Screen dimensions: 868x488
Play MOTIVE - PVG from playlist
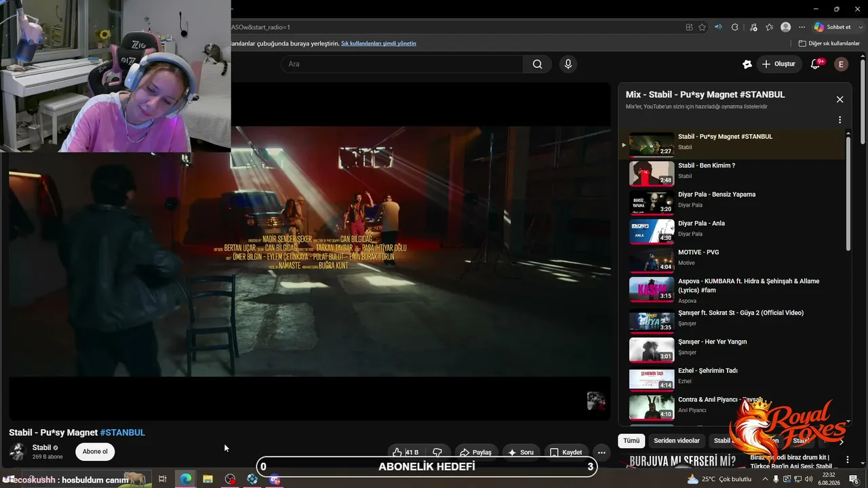pos(732,260)
